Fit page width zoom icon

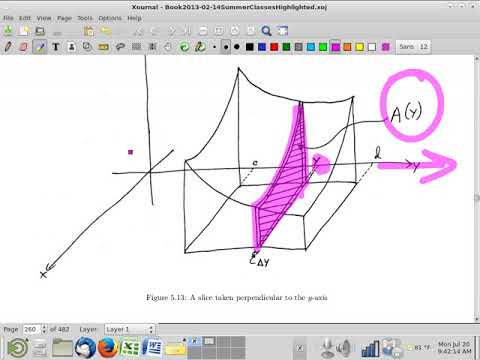[219, 31]
